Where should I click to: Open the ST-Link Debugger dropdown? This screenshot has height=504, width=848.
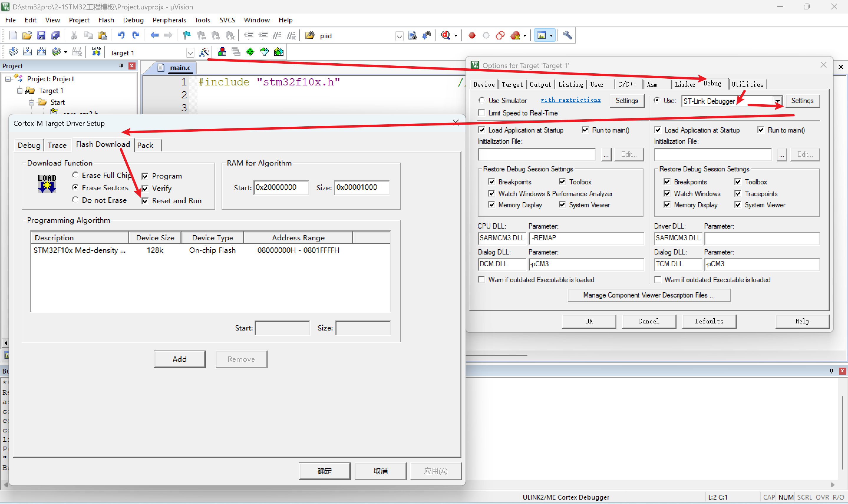(x=777, y=101)
